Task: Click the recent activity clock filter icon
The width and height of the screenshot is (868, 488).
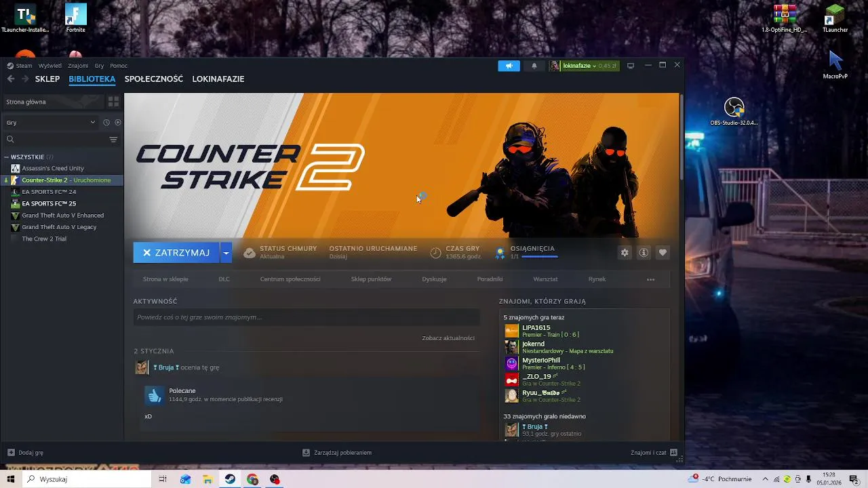Action: 106,123
